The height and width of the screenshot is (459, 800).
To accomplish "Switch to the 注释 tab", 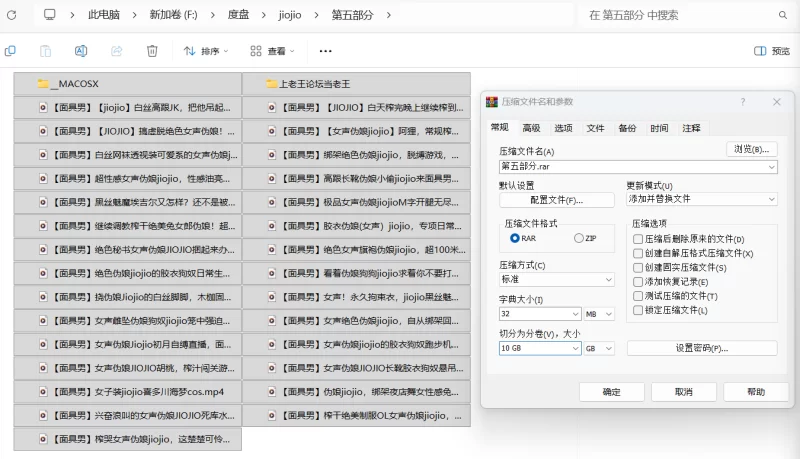I will (x=691, y=128).
